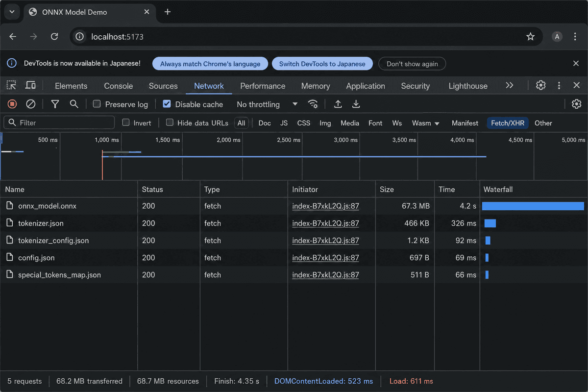Toggle the All request type filter
This screenshot has height=392, width=588.
241,123
